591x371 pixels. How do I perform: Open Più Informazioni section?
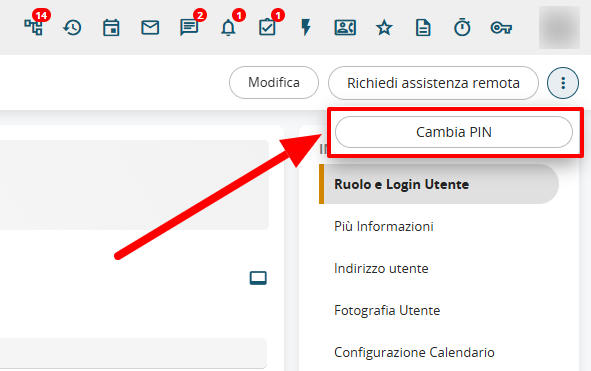point(384,226)
